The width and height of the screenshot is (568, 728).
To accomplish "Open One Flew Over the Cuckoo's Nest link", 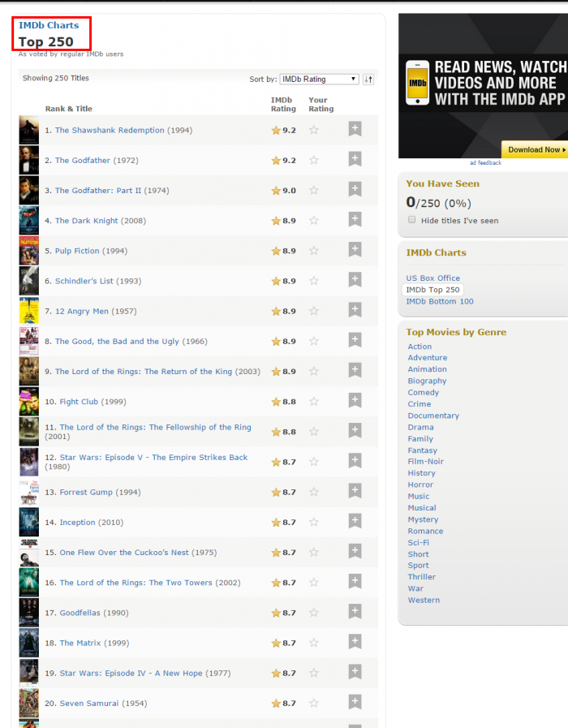I will click(x=124, y=553).
